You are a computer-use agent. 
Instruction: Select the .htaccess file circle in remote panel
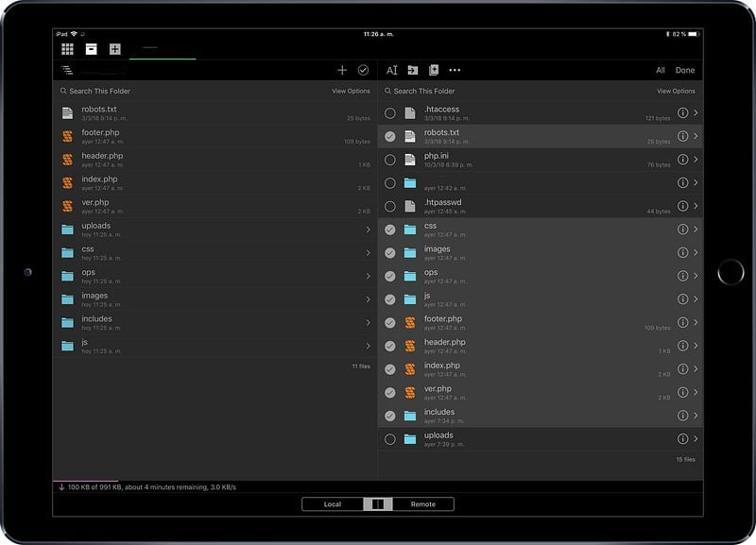pyautogui.click(x=391, y=113)
